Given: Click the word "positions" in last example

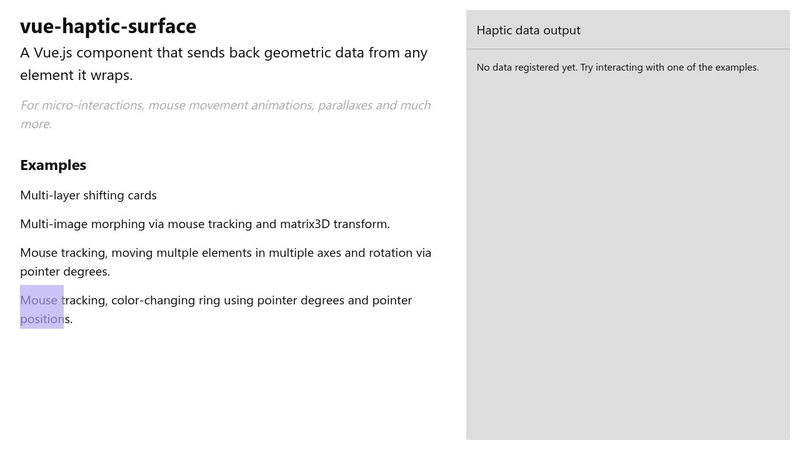Looking at the screenshot, I should coord(46,320).
